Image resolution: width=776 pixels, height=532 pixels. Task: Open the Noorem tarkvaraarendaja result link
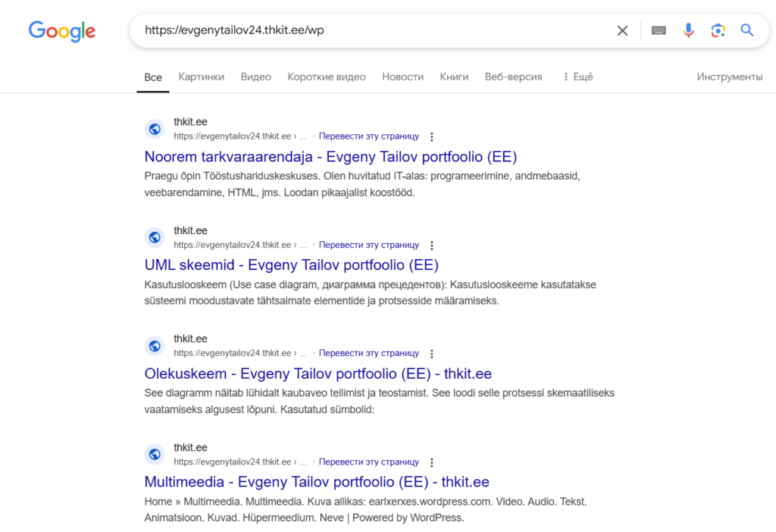pos(330,157)
